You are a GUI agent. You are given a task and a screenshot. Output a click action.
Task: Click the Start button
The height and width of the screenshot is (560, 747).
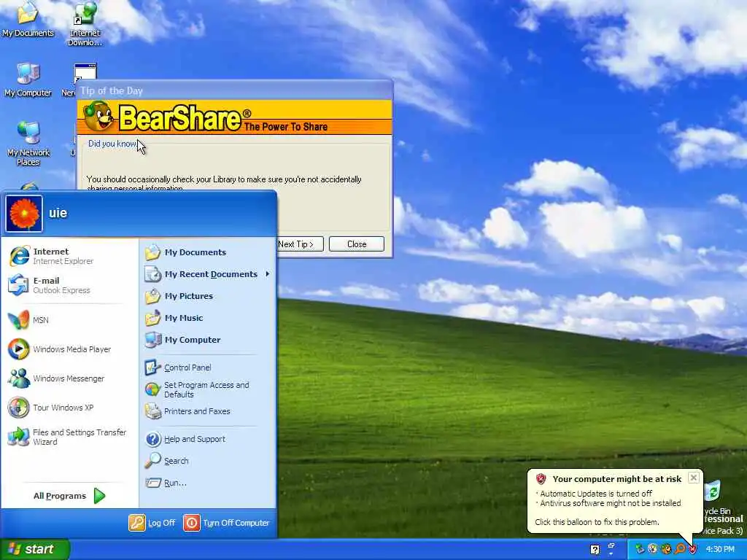point(35,550)
